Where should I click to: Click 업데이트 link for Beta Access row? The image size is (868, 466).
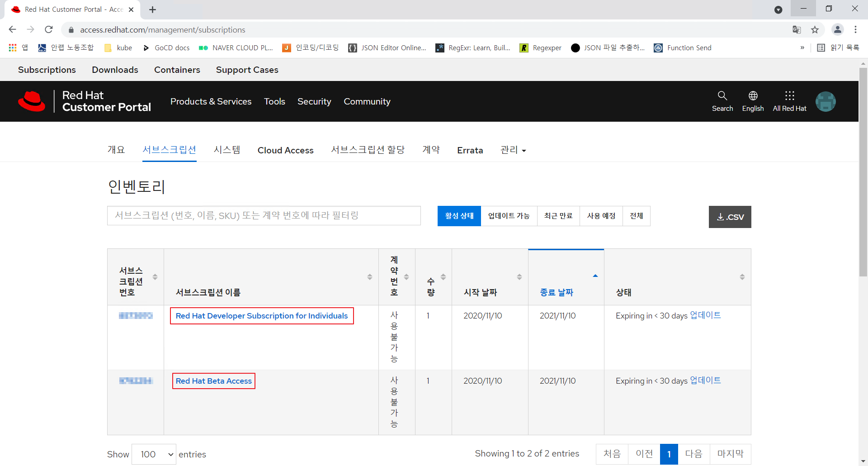point(705,380)
